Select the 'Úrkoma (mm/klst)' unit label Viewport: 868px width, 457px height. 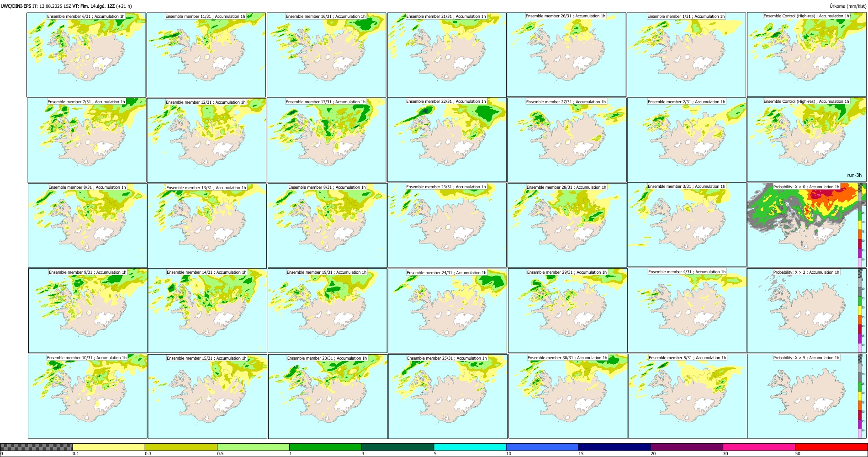pos(848,6)
